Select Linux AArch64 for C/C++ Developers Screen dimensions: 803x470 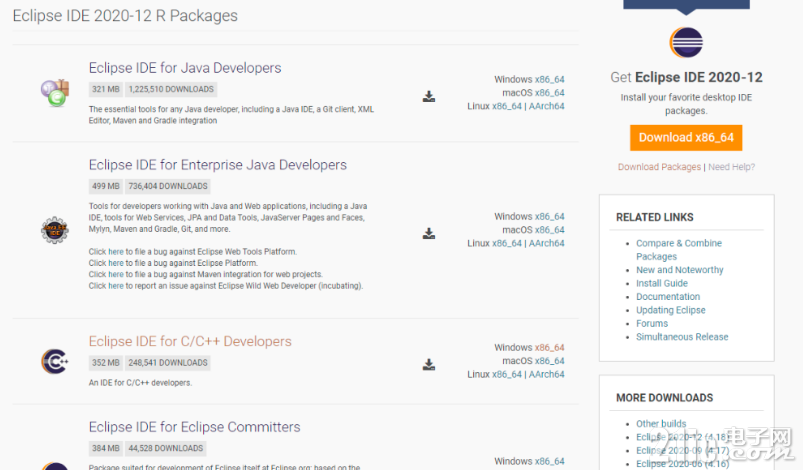tap(546, 374)
